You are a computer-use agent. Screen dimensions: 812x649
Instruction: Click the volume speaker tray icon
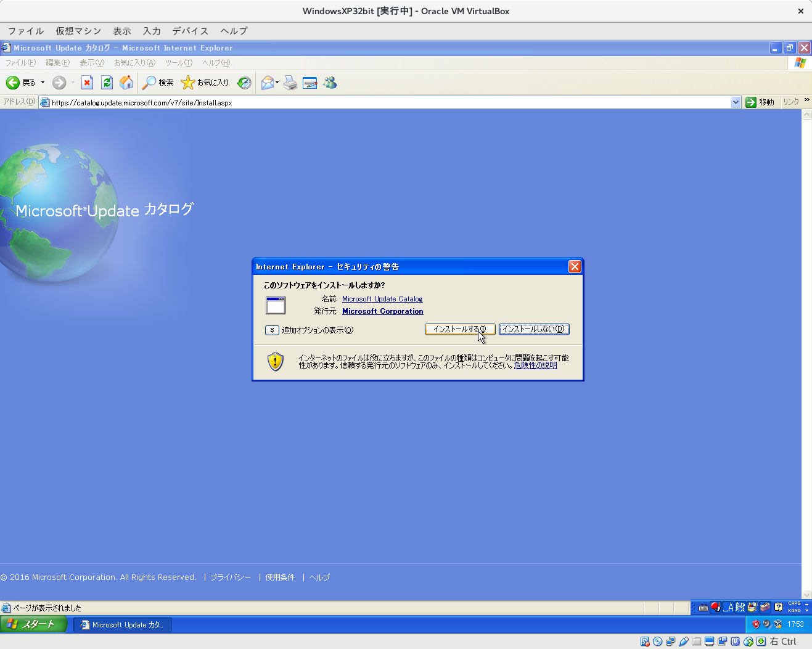click(x=767, y=624)
